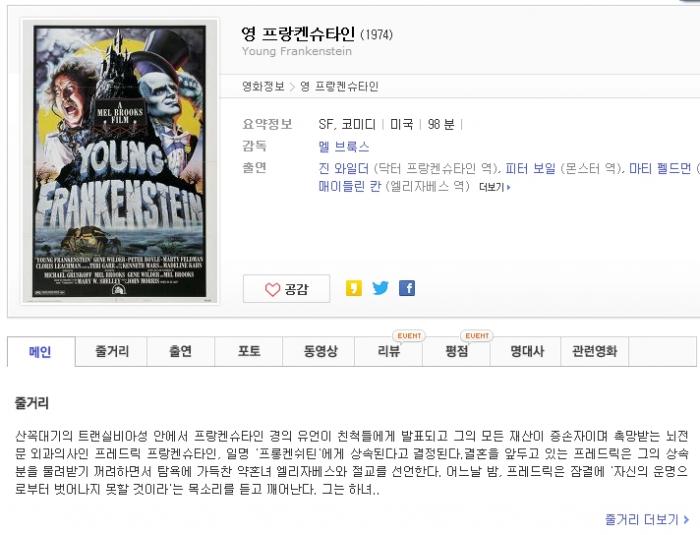Select the 평점 tab
This screenshot has height=535, width=700.
pos(456,351)
